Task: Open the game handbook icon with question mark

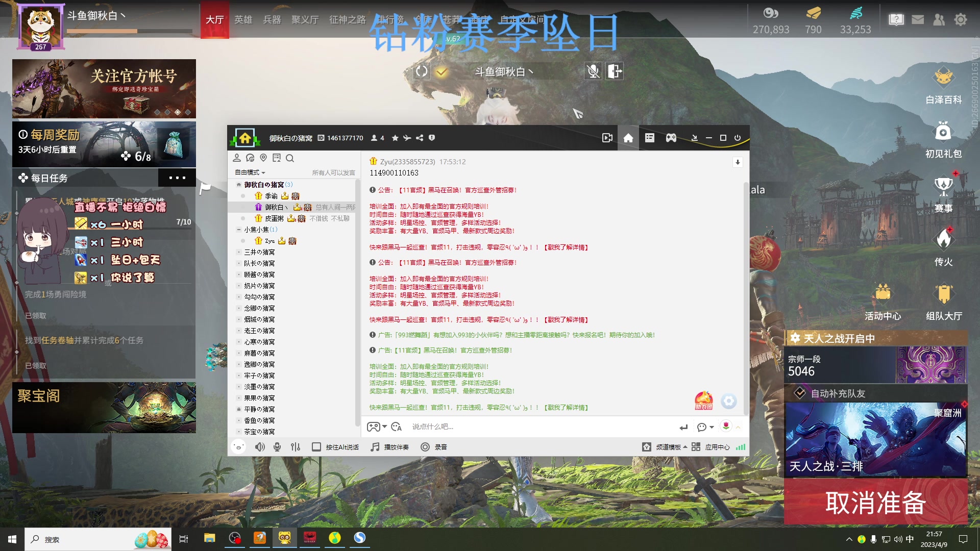Action: (x=896, y=19)
